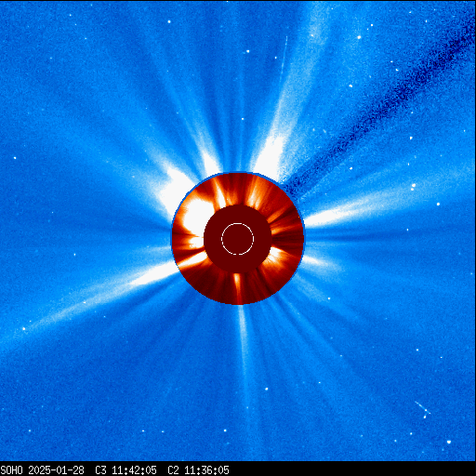476x476 pixels.
Task: Click the dark red occulter disk beside the circle
Action: coord(238,239)
